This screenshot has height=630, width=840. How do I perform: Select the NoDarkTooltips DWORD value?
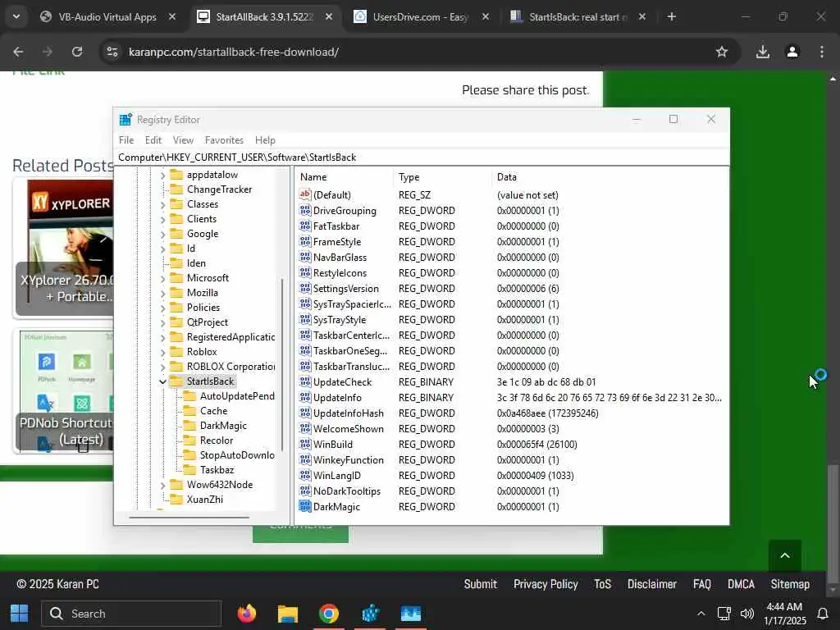[x=347, y=491]
